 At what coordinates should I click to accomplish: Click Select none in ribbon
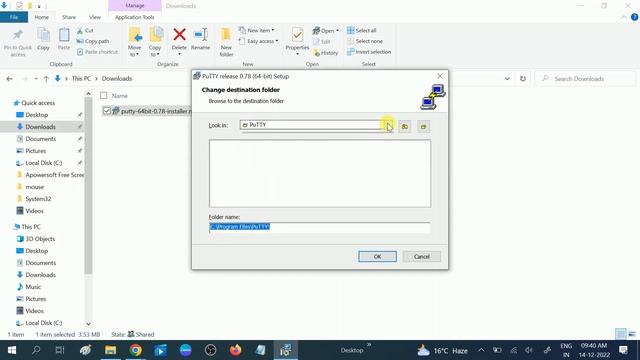(365, 41)
